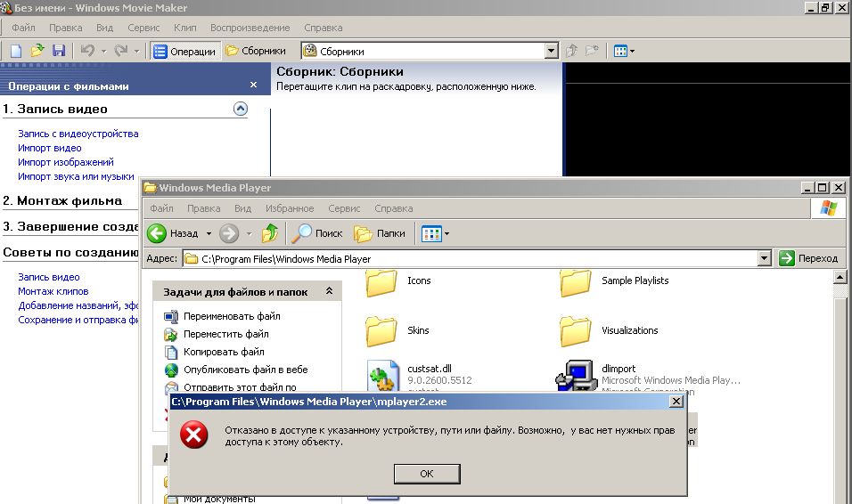852x504 pixels.
Task: Click the Переход go button
Action: coord(808,258)
